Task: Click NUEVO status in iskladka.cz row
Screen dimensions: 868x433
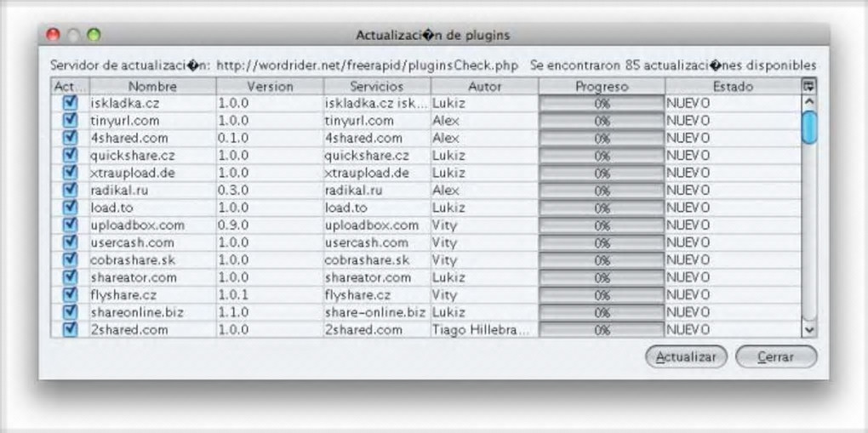Action: click(x=733, y=103)
